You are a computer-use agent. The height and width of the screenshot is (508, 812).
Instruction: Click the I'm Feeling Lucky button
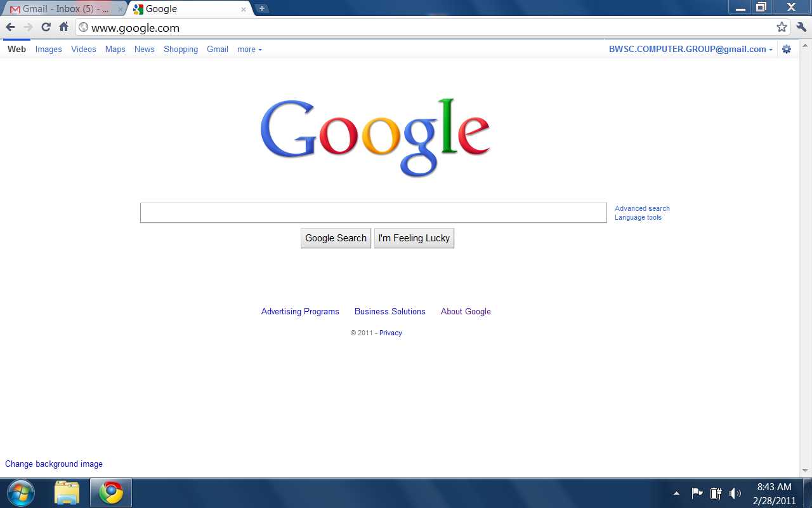pos(414,238)
